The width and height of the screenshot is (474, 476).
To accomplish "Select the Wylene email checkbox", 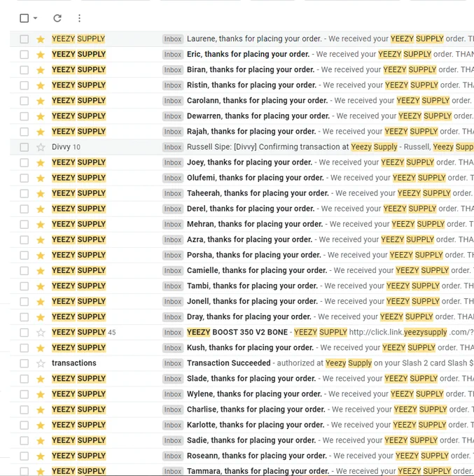I will [x=25, y=394].
